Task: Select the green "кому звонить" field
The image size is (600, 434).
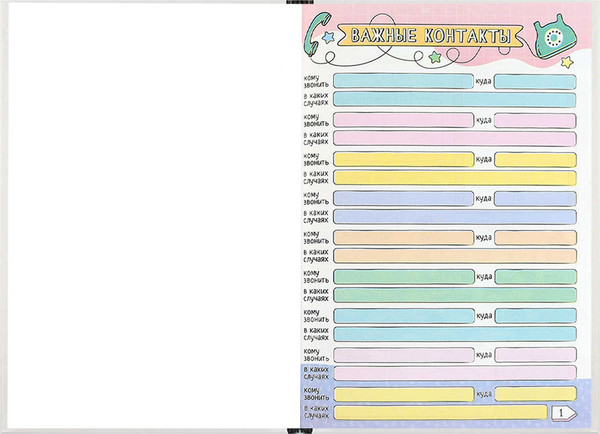Action: 402,276
